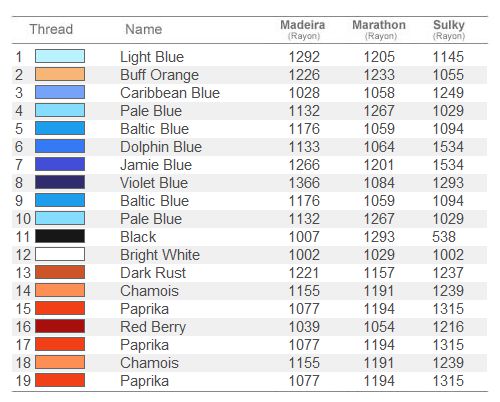Click the Light Blue color swatch
The height and width of the screenshot is (402, 500).
60,56
